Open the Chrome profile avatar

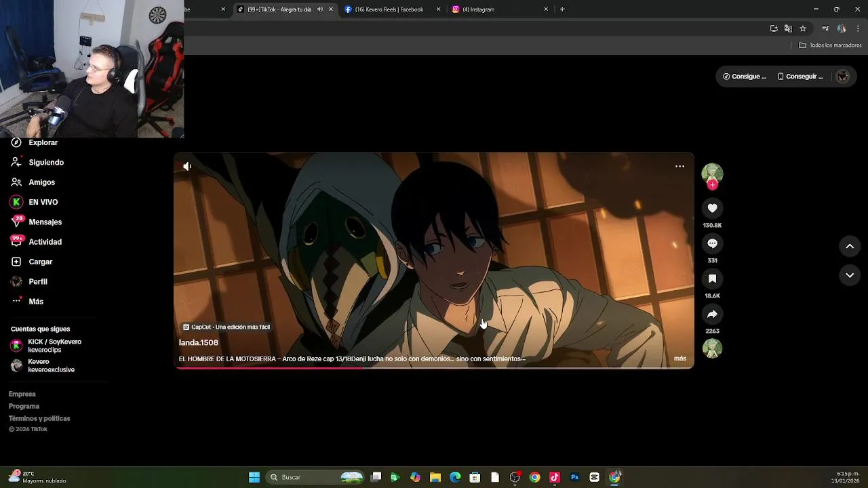coord(842,28)
